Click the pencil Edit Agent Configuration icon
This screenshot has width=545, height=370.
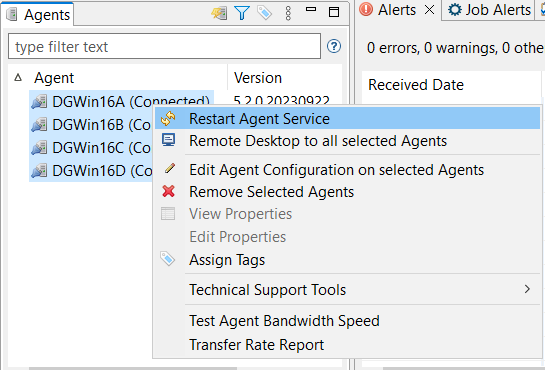[x=170, y=169]
